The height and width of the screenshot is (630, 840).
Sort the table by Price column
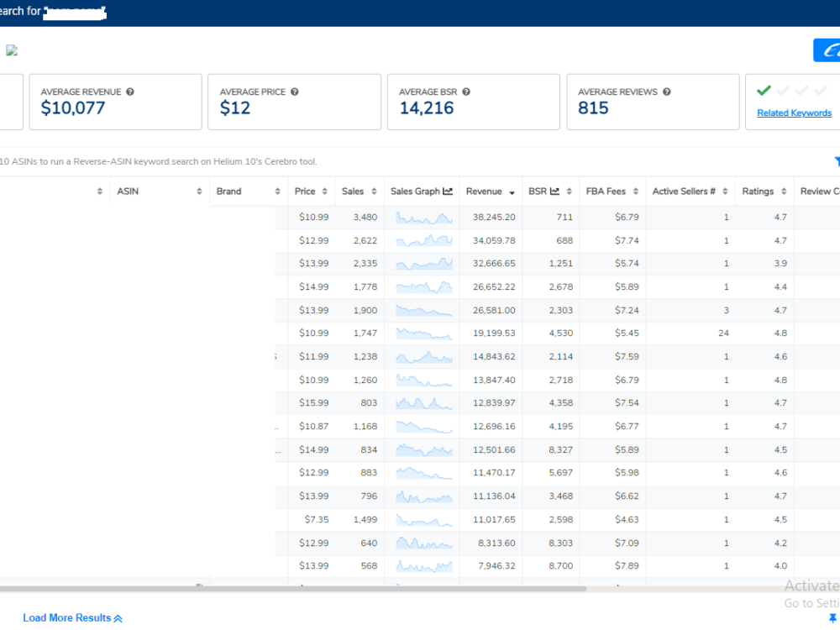tap(324, 192)
